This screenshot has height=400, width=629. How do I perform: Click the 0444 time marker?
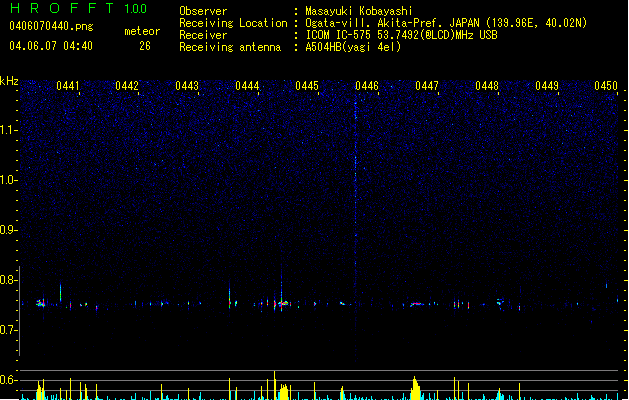[247, 86]
